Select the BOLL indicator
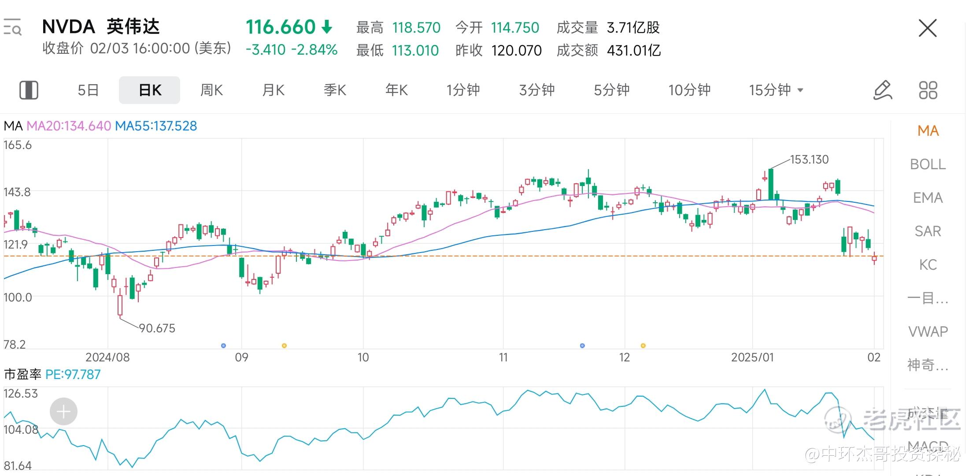Screen dimensions: 980x476 pyautogui.click(x=928, y=164)
